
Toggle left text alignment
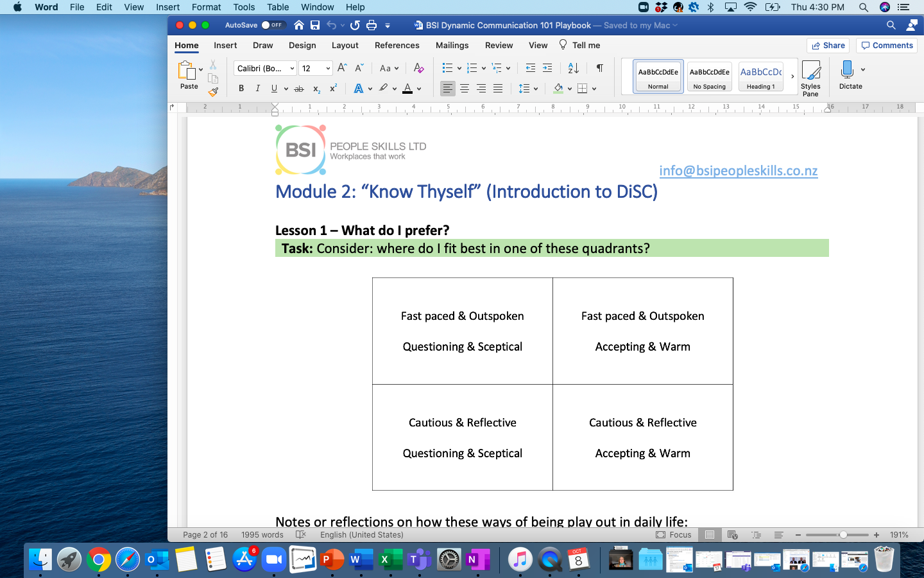[448, 89]
